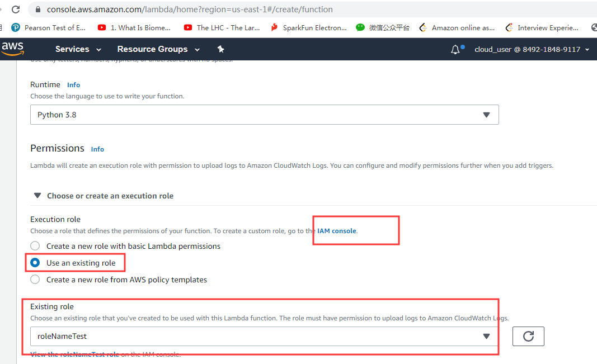Collapse the 'Choose or create an execution role' section
This screenshot has width=597, height=364.
coord(37,196)
